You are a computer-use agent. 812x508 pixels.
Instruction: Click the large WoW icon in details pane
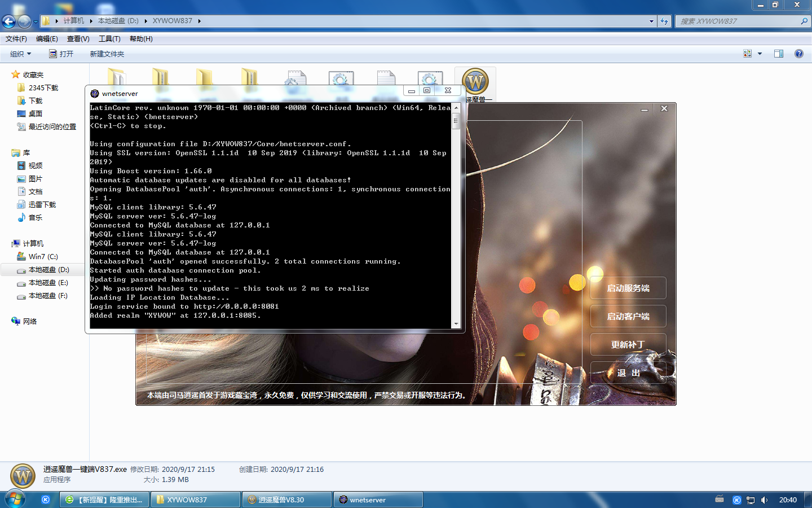[23, 476]
